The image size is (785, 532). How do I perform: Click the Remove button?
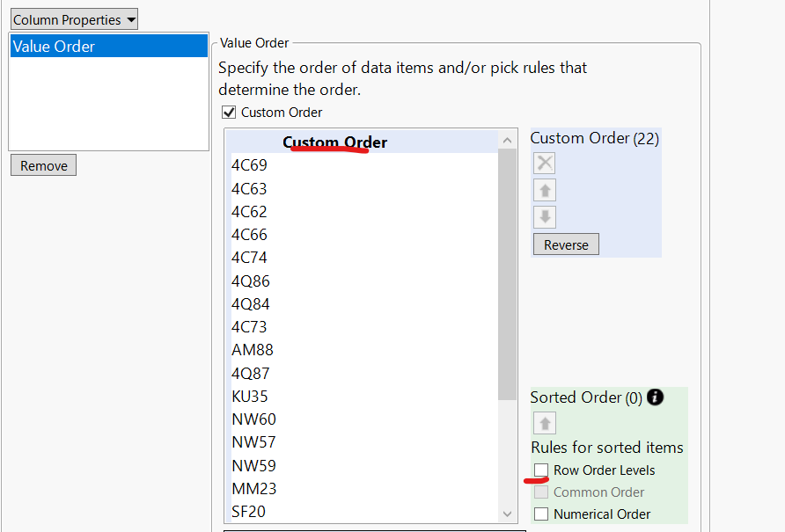42,164
